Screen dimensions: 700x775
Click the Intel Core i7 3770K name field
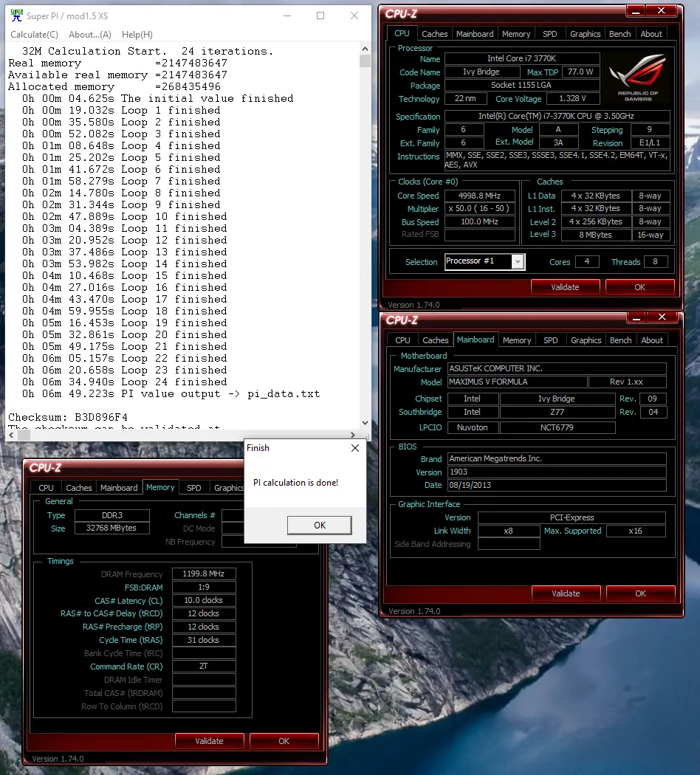521,58
